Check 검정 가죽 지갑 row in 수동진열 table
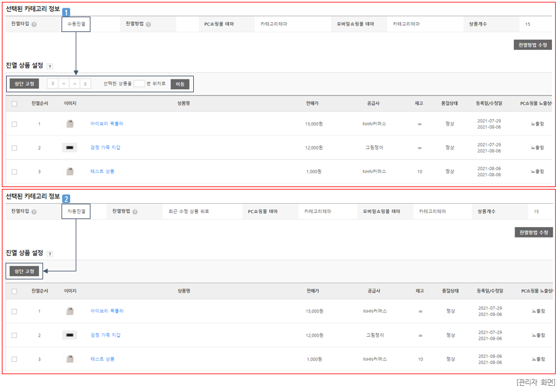The image size is (560, 392). tap(14, 148)
